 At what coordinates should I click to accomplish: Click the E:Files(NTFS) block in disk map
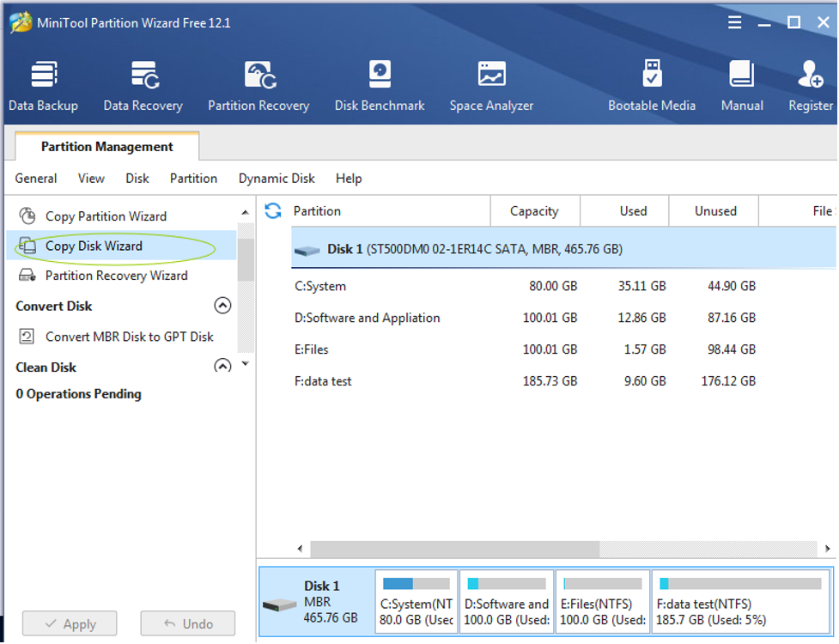[603, 602]
